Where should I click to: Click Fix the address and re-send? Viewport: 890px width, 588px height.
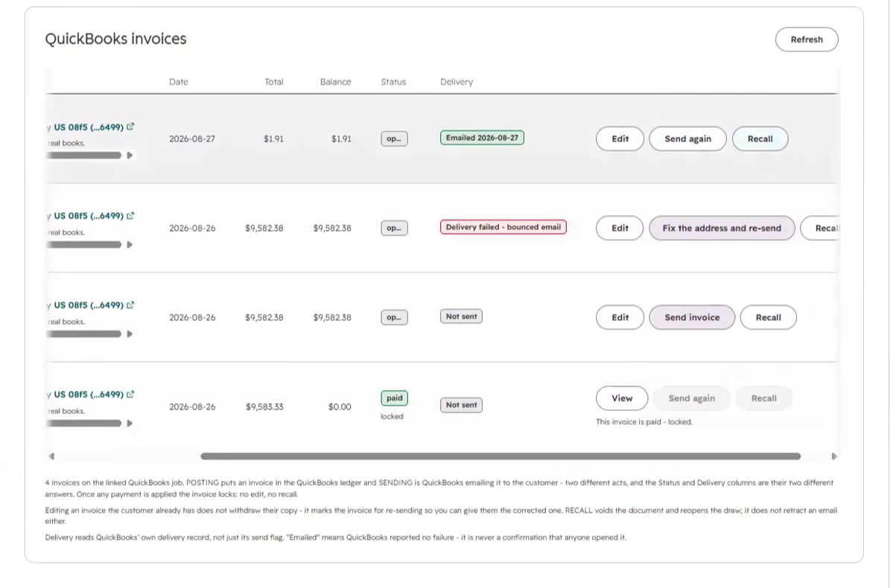click(x=722, y=228)
